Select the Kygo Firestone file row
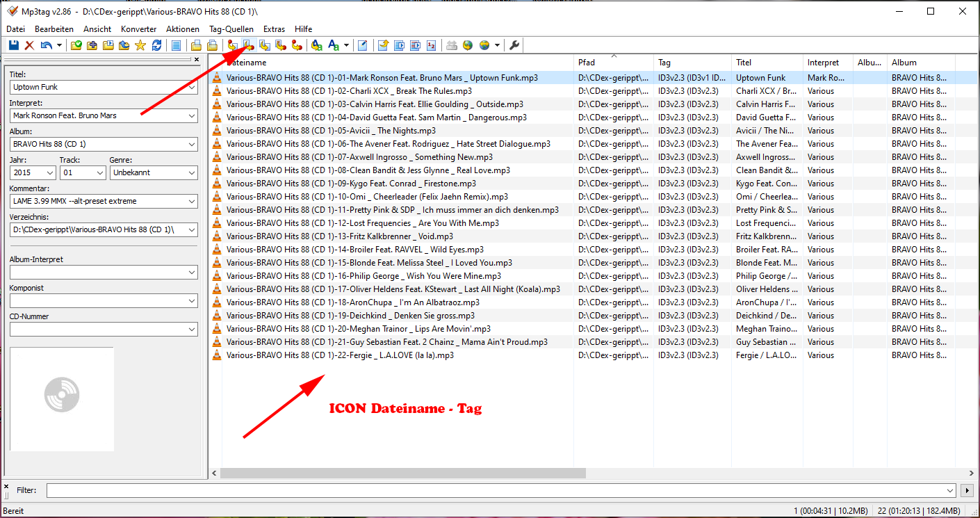This screenshot has height=518, width=980. click(351, 184)
